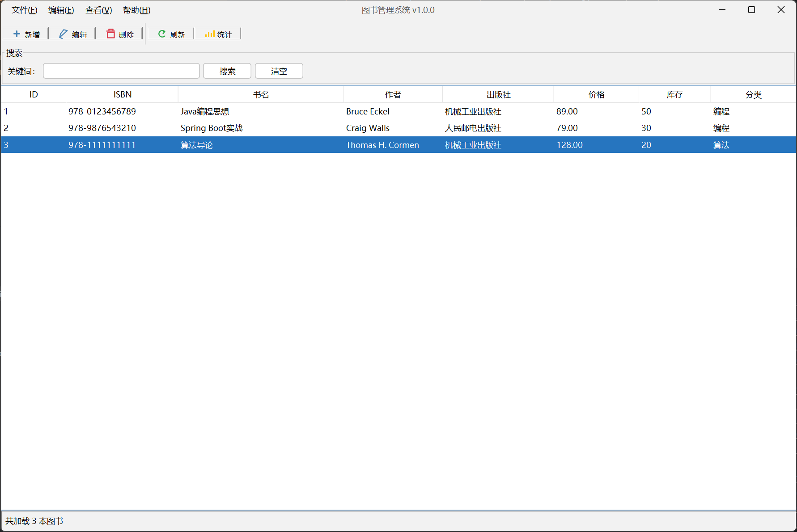Select the Java编程思想 book row
Viewport: 797px width, 532px height.
pos(398,111)
